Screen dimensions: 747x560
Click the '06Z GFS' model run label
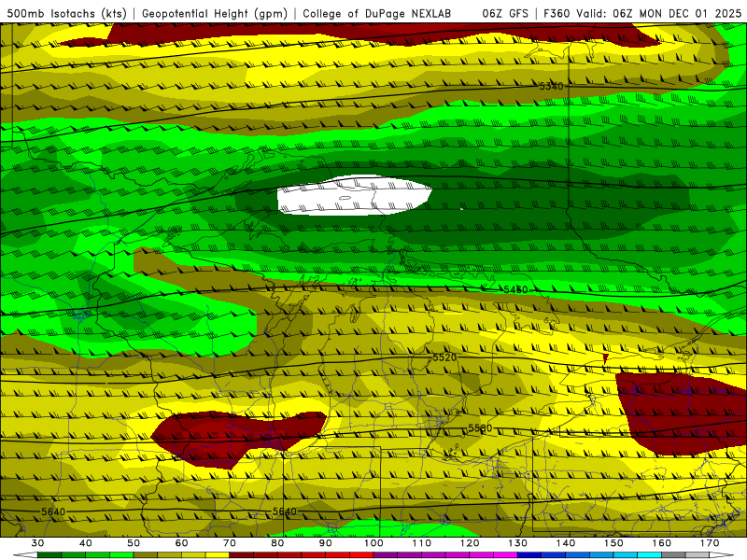pos(505,13)
